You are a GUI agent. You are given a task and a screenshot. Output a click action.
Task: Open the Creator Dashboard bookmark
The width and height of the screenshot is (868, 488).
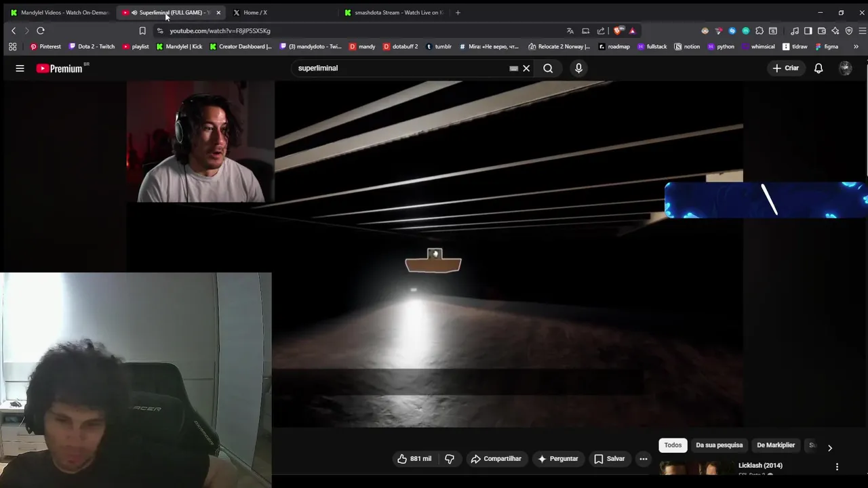coord(241,47)
